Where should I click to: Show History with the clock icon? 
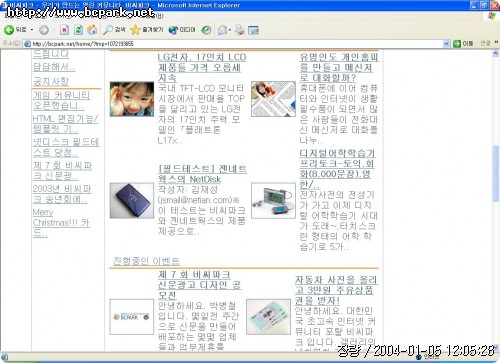(206, 30)
